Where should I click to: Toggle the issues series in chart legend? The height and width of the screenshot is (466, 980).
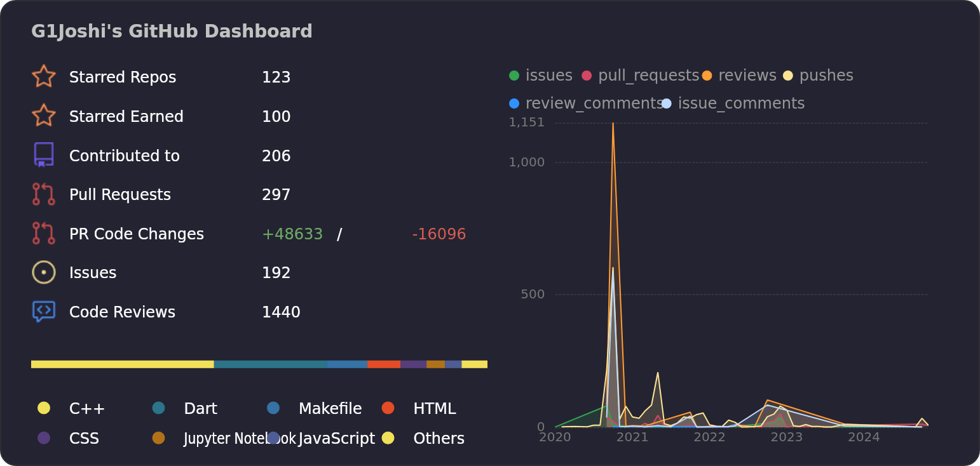pos(541,76)
